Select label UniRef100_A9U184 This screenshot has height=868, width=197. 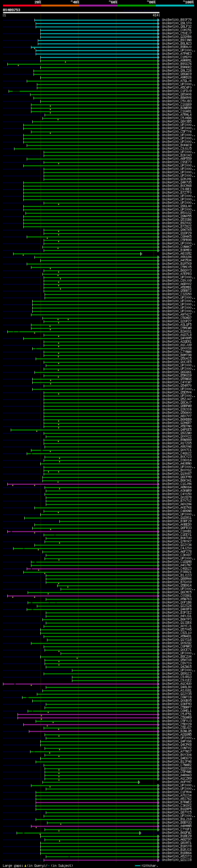click(177, 257)
